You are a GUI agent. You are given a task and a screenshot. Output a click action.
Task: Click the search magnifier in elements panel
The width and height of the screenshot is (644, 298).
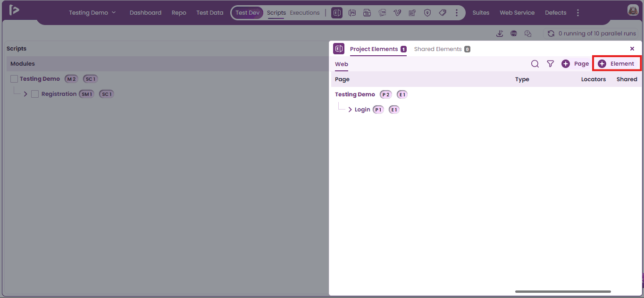(535, 64)
